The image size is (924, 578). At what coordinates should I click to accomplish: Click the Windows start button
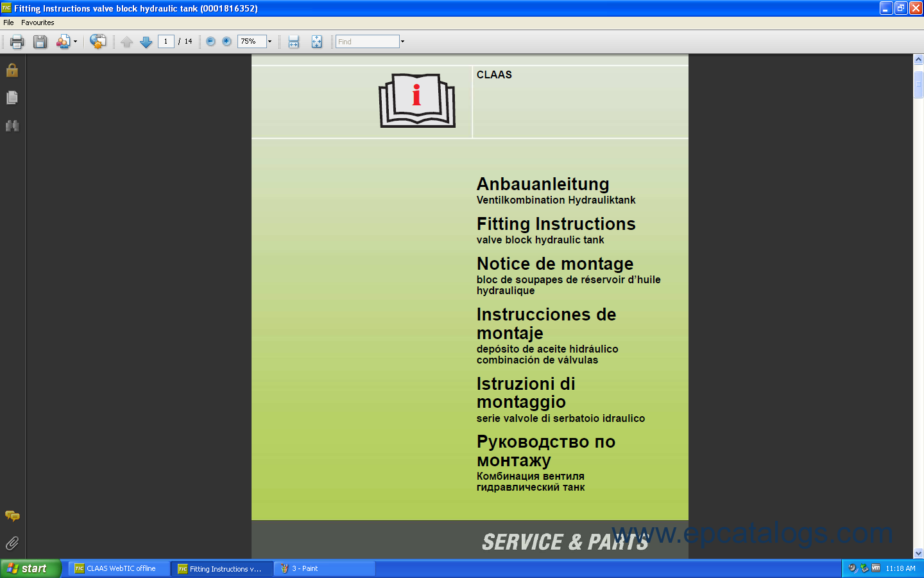point(30,568)
